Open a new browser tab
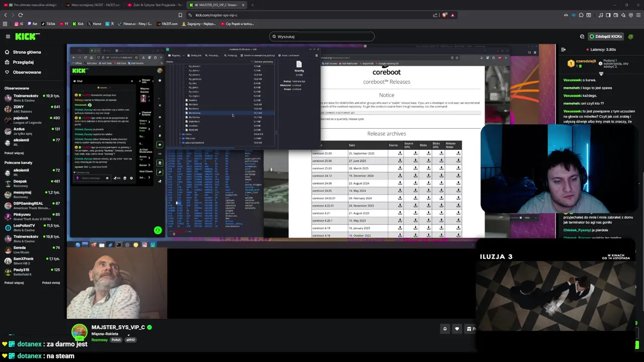The height and width of the screenshot is (362, 644). (x=253, y=5)
